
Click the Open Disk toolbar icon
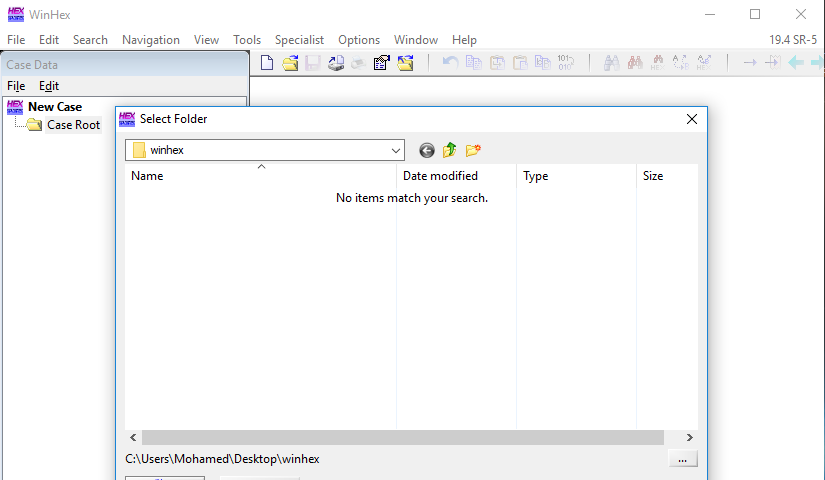[336, 63]
